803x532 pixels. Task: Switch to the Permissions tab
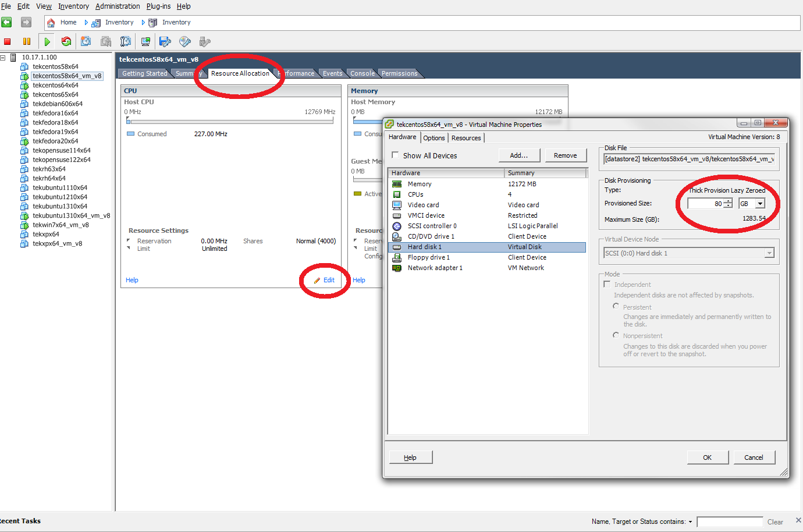(399, 73)
